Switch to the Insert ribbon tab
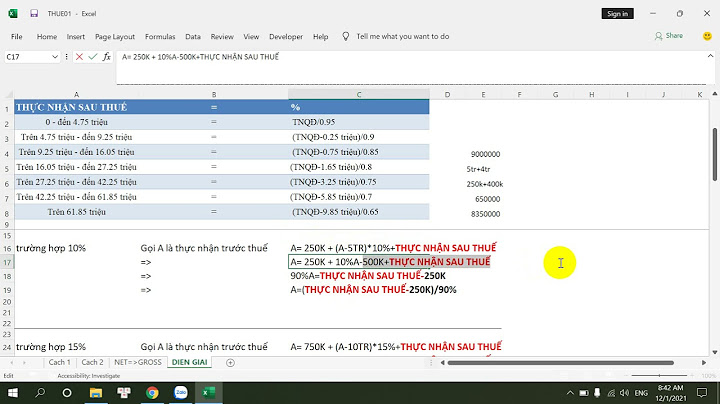Screen dimensions: 720x404 (x=76, y=36)
